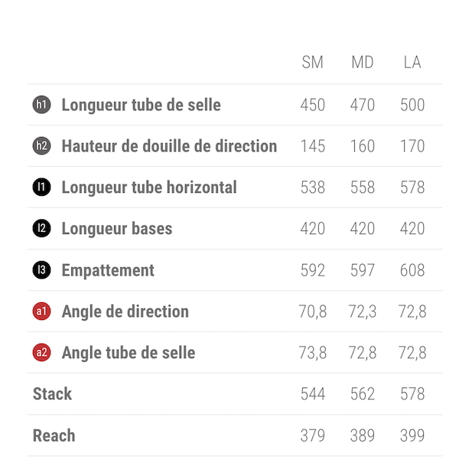This screenshot has height=476, width=459.
Task: Click the Angle de direction label
Action: click(125, 311)
